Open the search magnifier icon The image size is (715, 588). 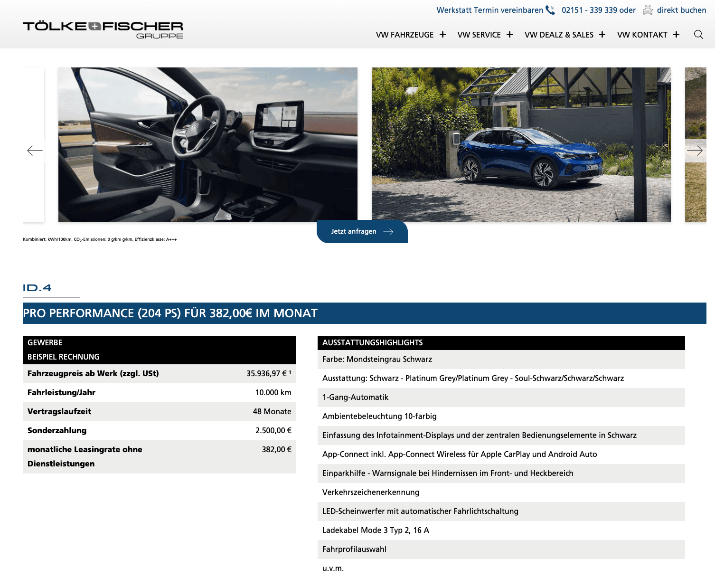coord(698,35)
